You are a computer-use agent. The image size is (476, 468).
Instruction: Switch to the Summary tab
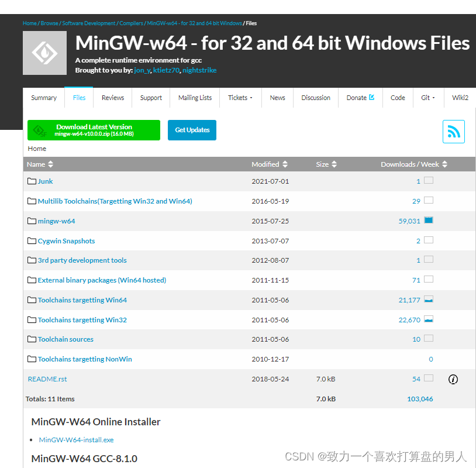pyautogui.click(x=43, y=98)
